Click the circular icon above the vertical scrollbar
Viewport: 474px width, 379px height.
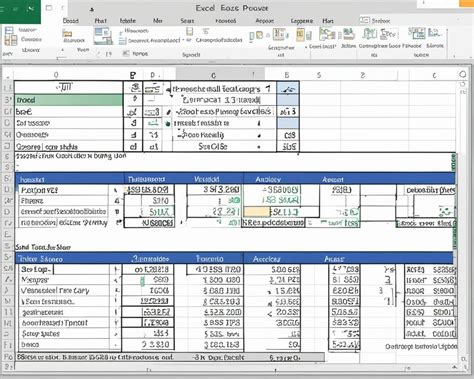pos(463,74)
